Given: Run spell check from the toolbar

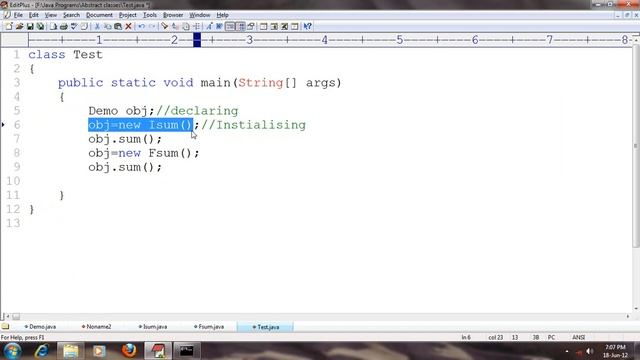Looking at the screenshot, I should click(74, 27).
